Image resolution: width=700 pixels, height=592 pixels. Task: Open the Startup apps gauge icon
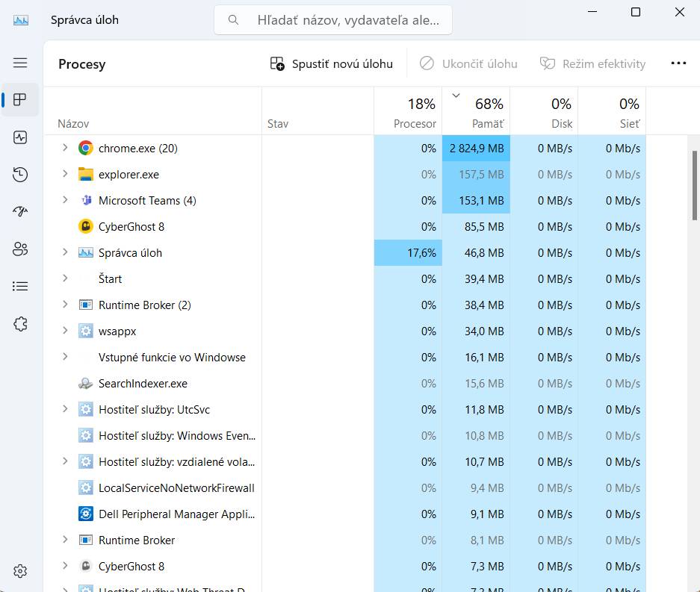point(20,211)
